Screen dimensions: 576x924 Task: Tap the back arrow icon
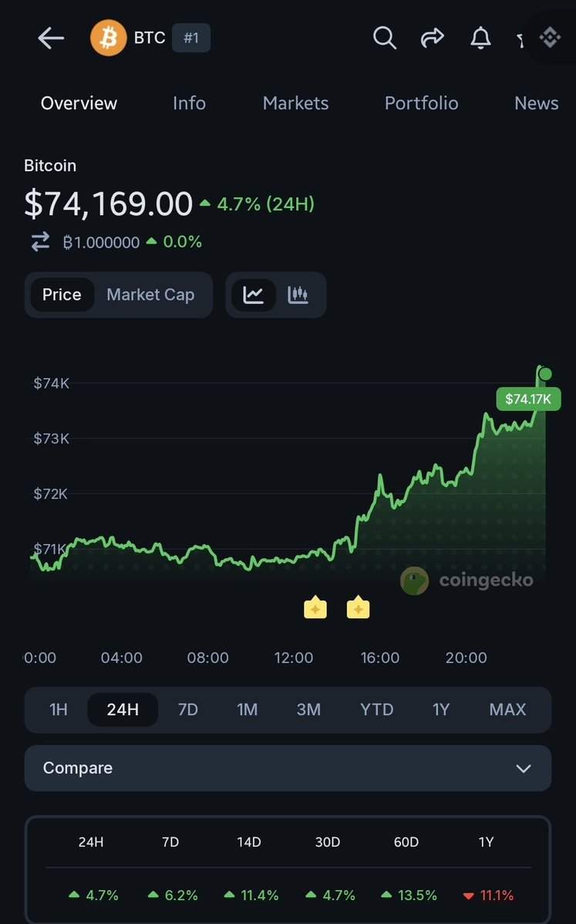(51, 39)
